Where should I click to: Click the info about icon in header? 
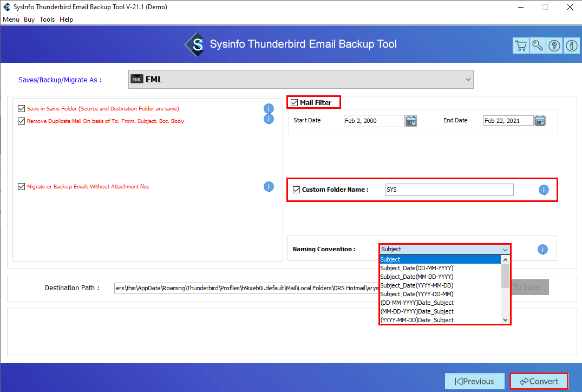click(x=572, y=46)
